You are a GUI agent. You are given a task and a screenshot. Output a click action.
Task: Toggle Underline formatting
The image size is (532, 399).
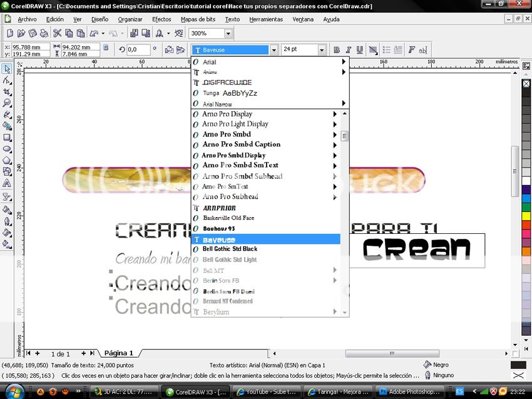pyautogui.click(x=360, y=50)
